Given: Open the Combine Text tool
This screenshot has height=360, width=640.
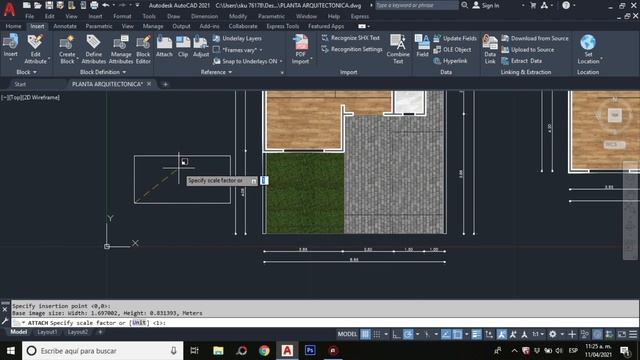Looking at the screenshot, I should tap(398, 49).
